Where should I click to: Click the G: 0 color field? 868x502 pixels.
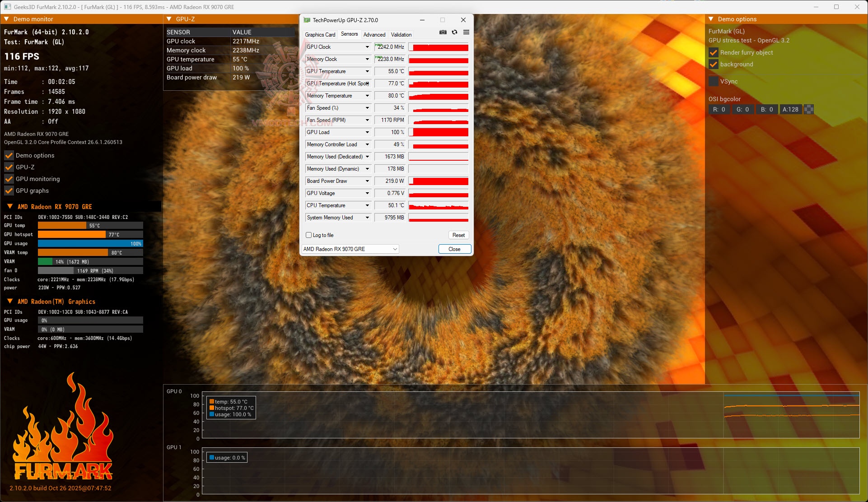(743, 109)
